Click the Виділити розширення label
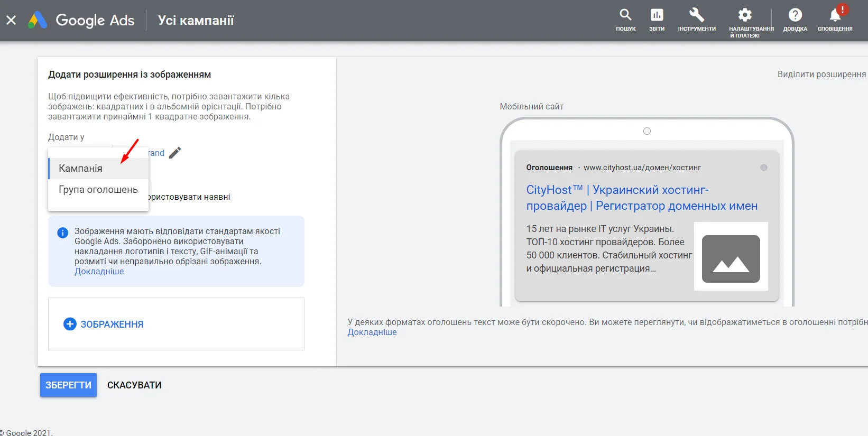The height and width of the screenshot is (436, 868). pos(821,74)
